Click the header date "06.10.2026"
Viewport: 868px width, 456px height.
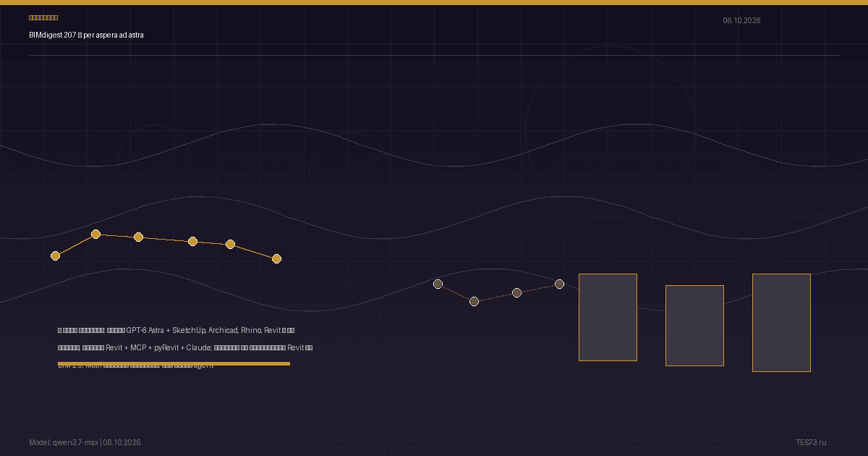click(x=741, y=20)
